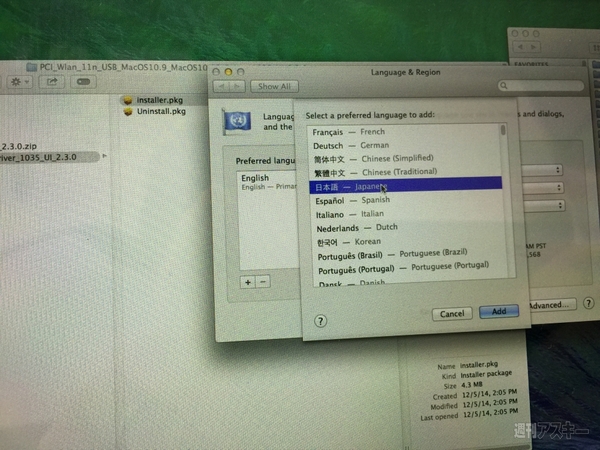This screenshot has width=600, height=450.
Task: Go back in System Preferences toolbar
Action: 221,86
